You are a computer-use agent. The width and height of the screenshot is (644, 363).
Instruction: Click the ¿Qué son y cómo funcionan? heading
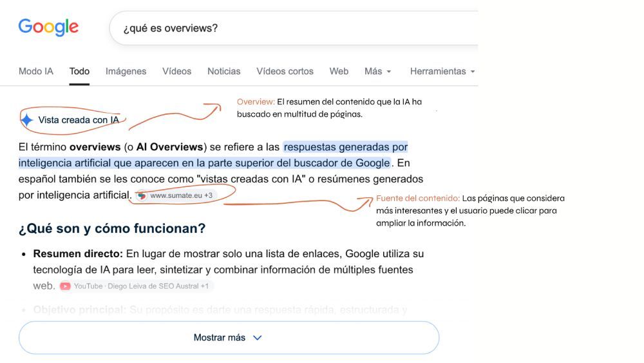(111, 228)
